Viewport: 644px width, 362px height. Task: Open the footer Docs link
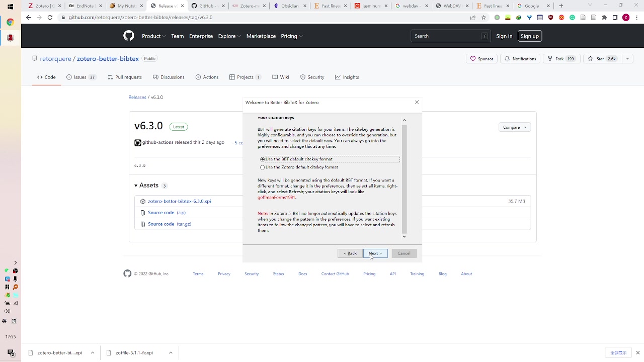(302, 274)
